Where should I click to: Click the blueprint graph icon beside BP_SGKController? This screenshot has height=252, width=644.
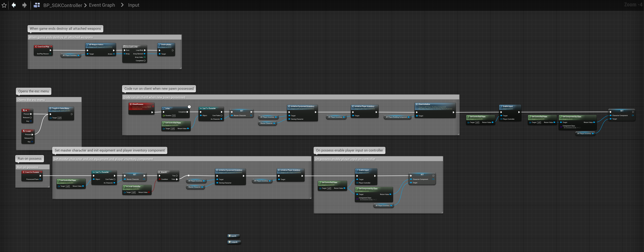click(37, 5)
